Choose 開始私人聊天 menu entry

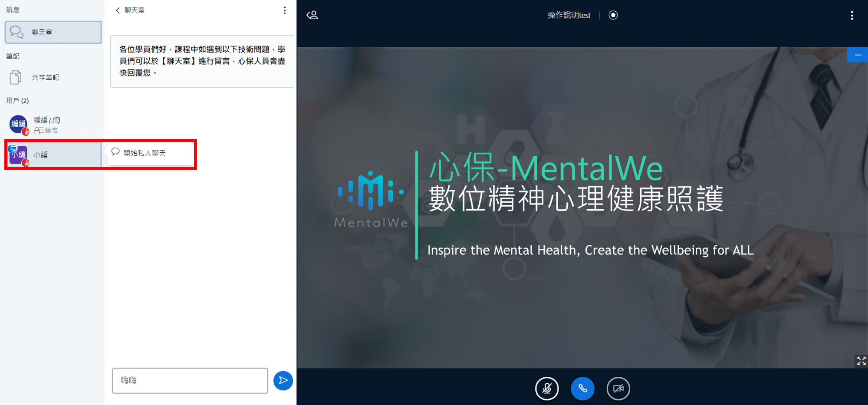150,153
